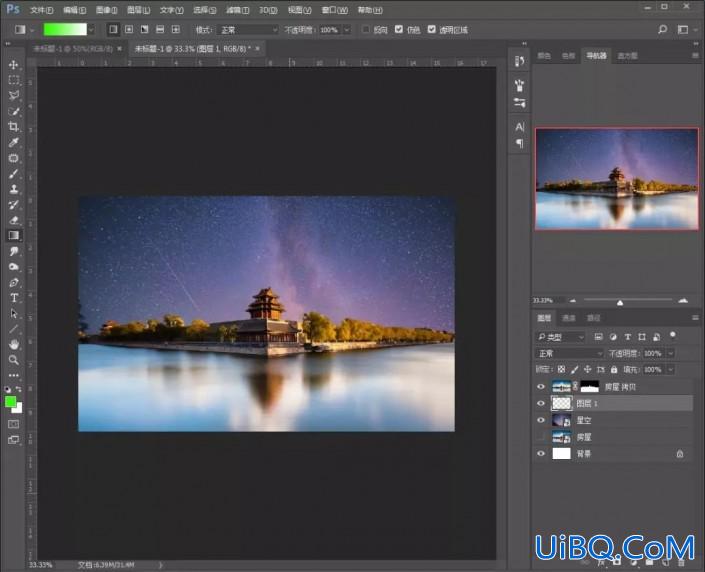Select the Dodge tool

tap(13, 267)
